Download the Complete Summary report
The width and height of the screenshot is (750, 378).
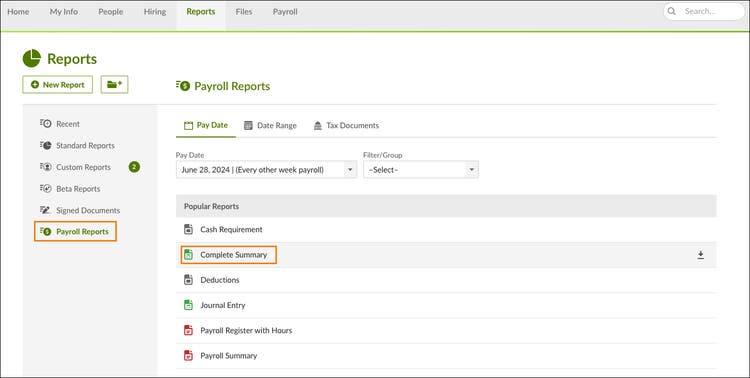pyautogui.click(x=700, y=255)
